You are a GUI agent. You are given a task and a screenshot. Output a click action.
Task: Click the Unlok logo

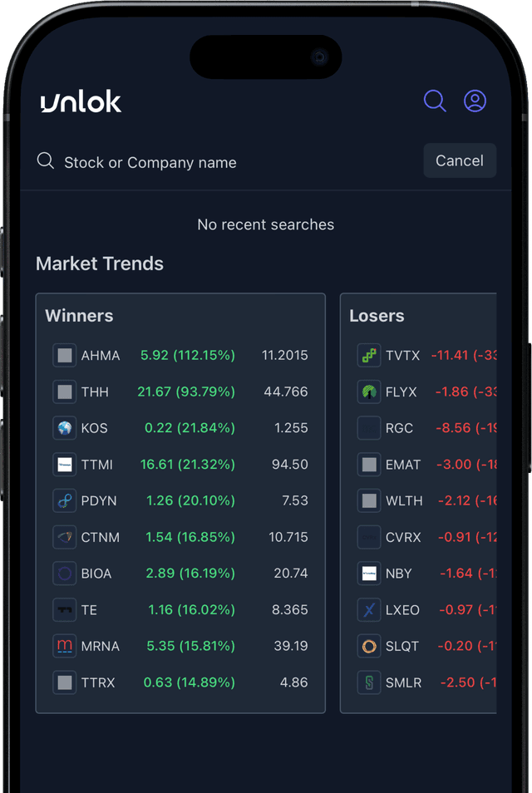[x=79, y=101]
